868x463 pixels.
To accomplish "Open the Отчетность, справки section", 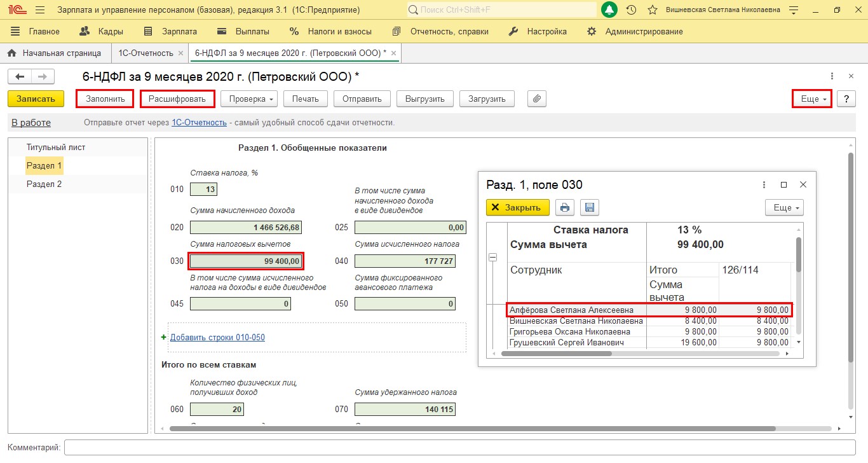I will [x=440, y=31].
